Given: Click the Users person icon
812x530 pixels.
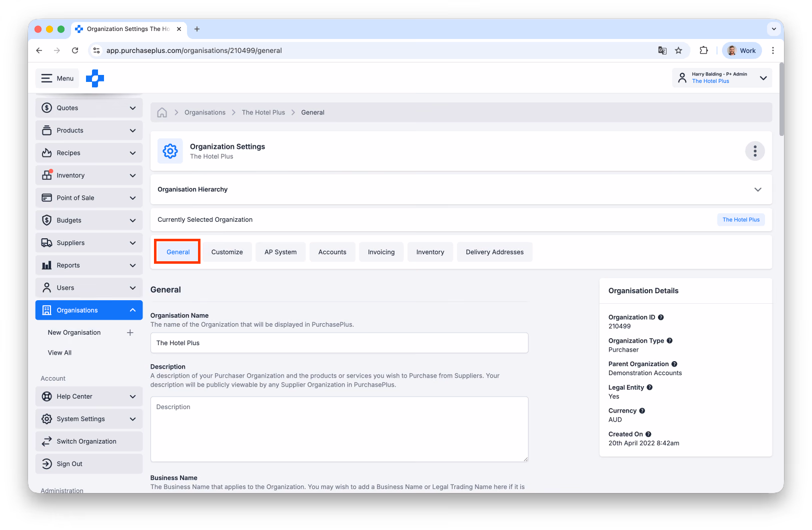Looking at the screenshot, I should (x=47, y=288).
